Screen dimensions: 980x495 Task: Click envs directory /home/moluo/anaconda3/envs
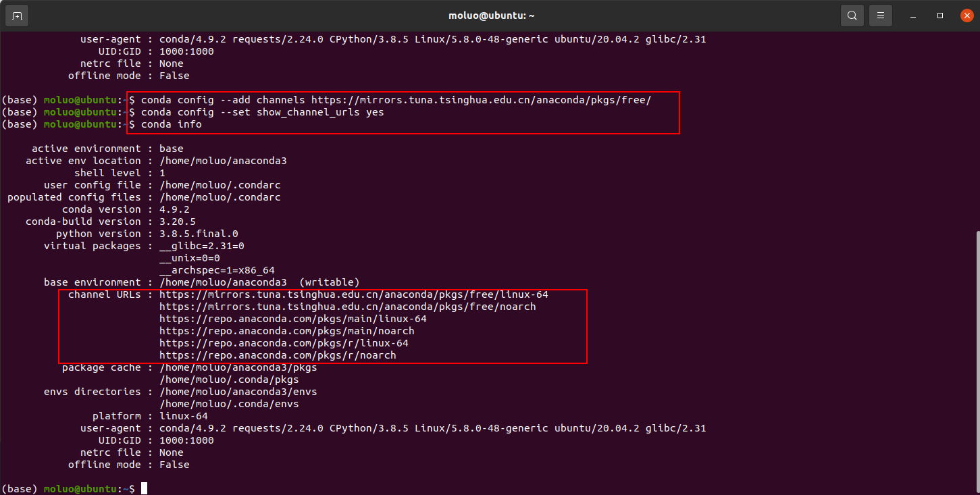[238, 392]
